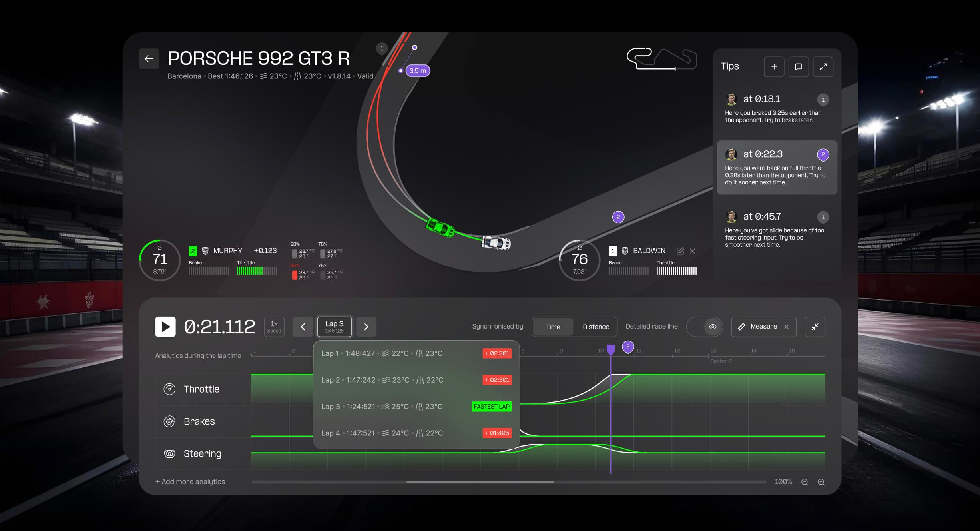Add more analytics
980x531 pixels.
[190, 482]
